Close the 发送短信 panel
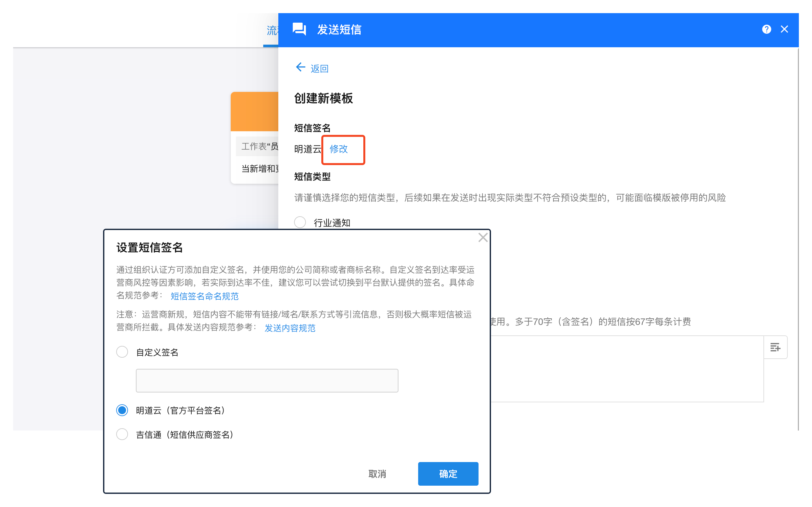Screen dimensions: 812x507 pos(784,30)
